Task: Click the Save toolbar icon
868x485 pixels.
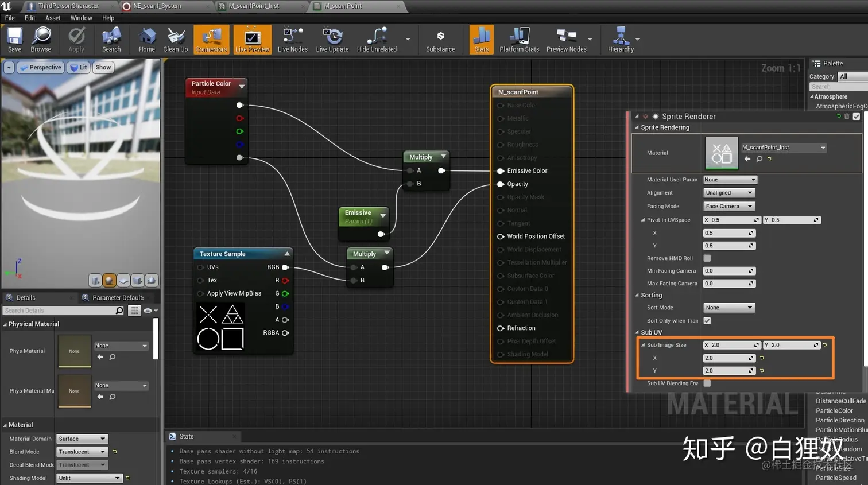Action: [14, 40]
